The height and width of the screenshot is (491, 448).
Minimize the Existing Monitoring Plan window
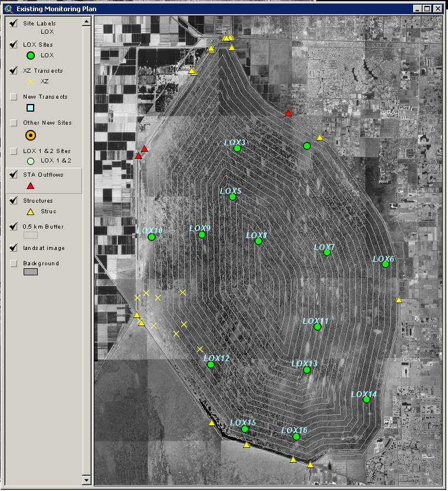[x=417, y=9]
